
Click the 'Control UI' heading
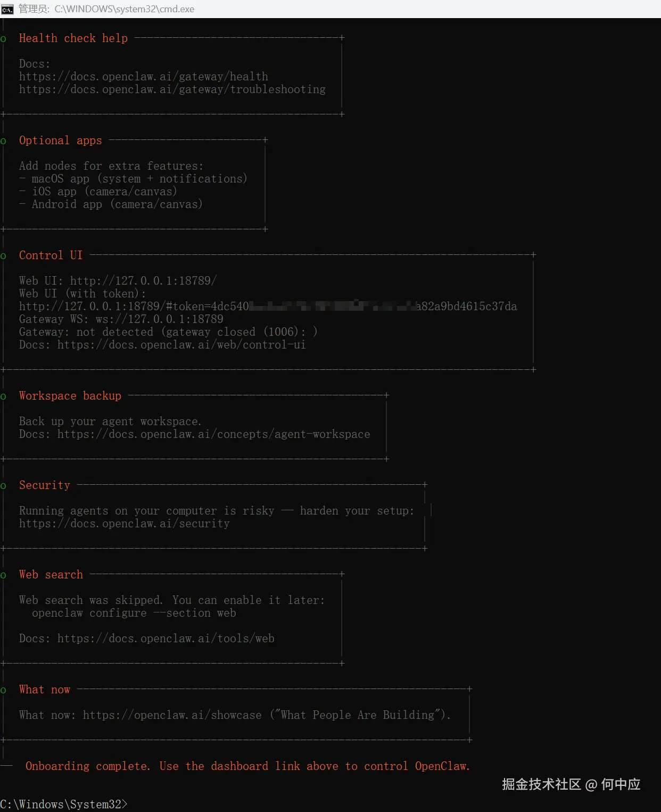point(51,255)
